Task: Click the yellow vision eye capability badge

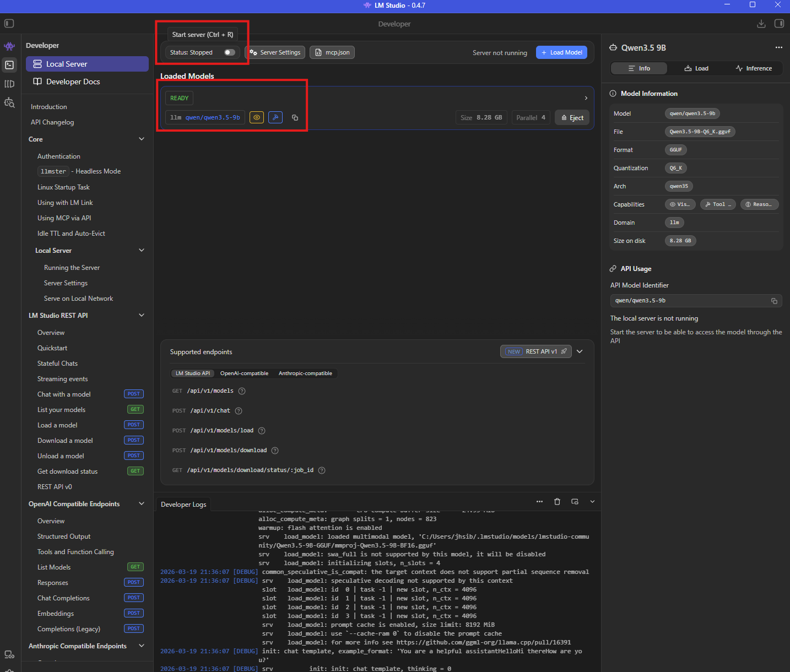Action: (x=257, y=117)
